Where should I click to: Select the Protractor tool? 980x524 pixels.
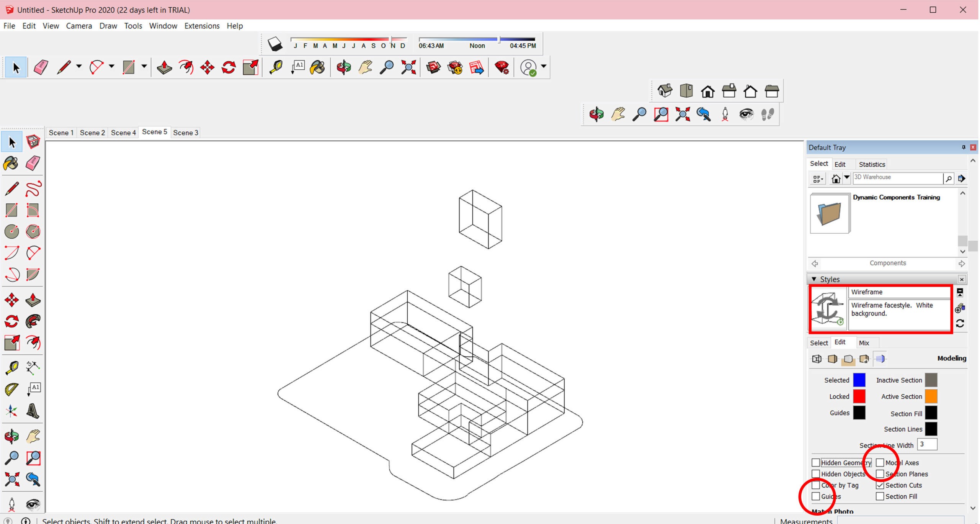click(x=11, y=389)
